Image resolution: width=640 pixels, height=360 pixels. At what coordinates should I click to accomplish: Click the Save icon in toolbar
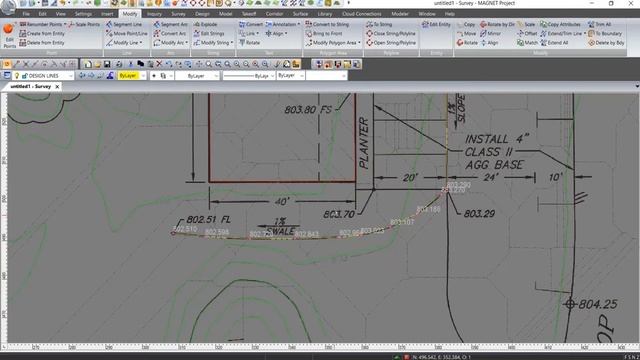tap(107, 64)
